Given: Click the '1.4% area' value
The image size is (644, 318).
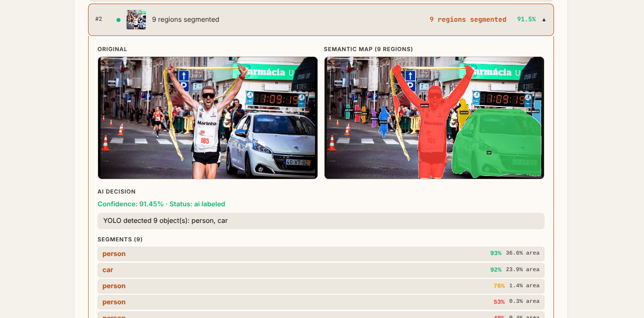Looking at the screenshot, I should [524, 285].
